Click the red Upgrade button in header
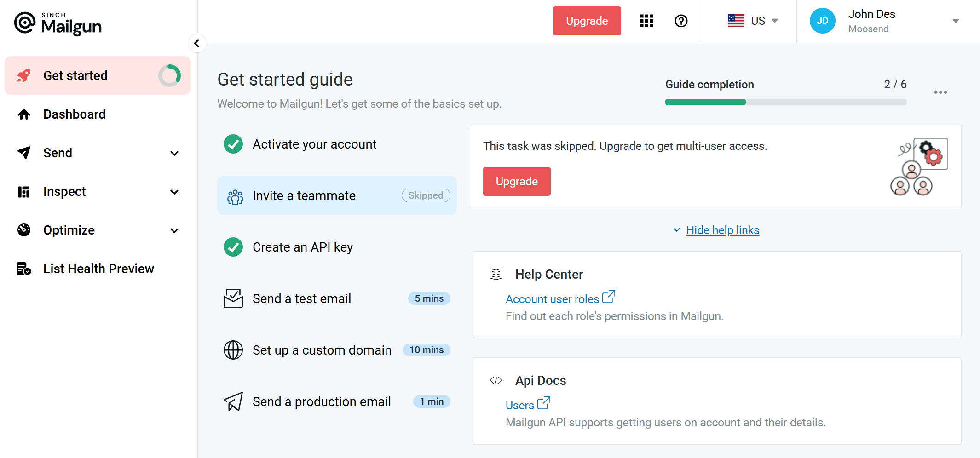This screenshot has width=980, height=458. (587, 21)
